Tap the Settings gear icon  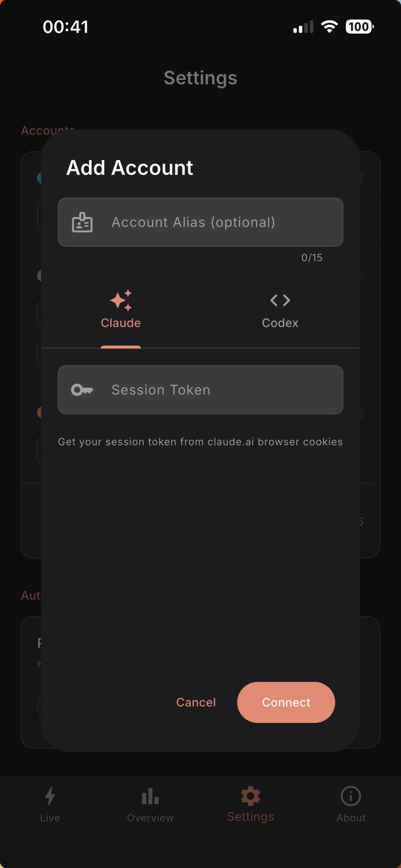[x=250, y=796]
